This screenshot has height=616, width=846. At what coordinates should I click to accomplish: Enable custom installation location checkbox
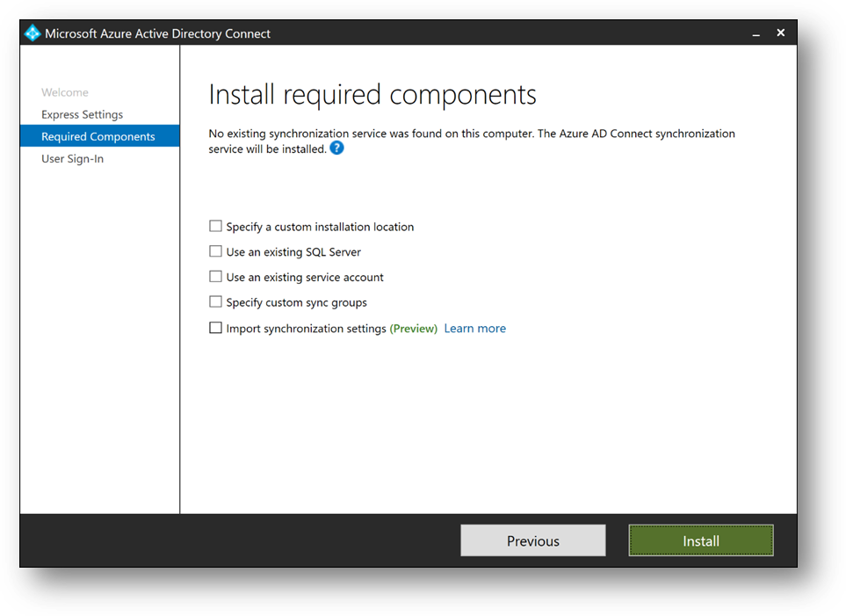pos(215,227)
